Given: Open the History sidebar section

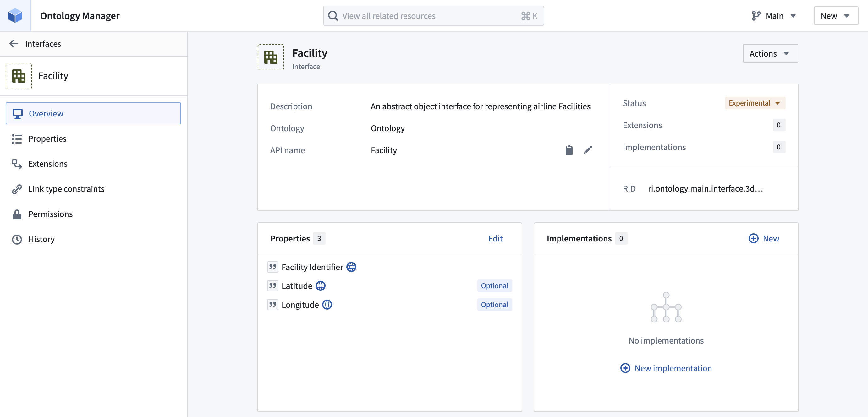Looking at the screenshot, I should pos(93,239).
